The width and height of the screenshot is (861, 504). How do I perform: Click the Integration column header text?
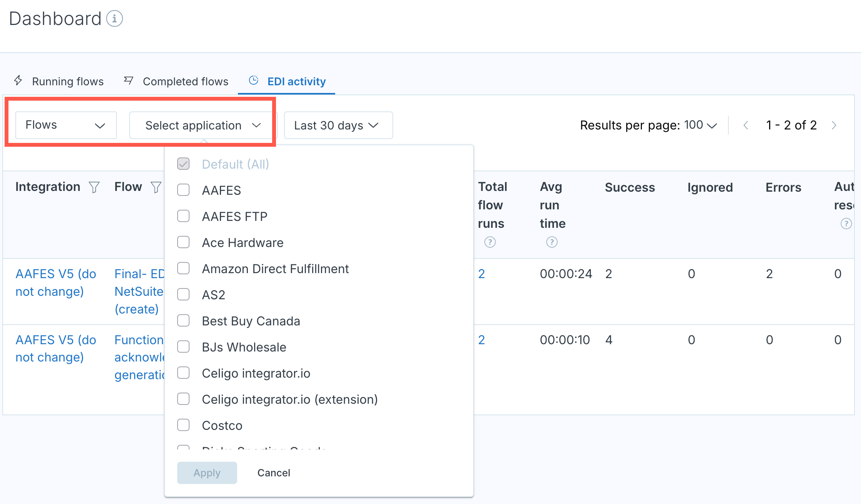48,187
